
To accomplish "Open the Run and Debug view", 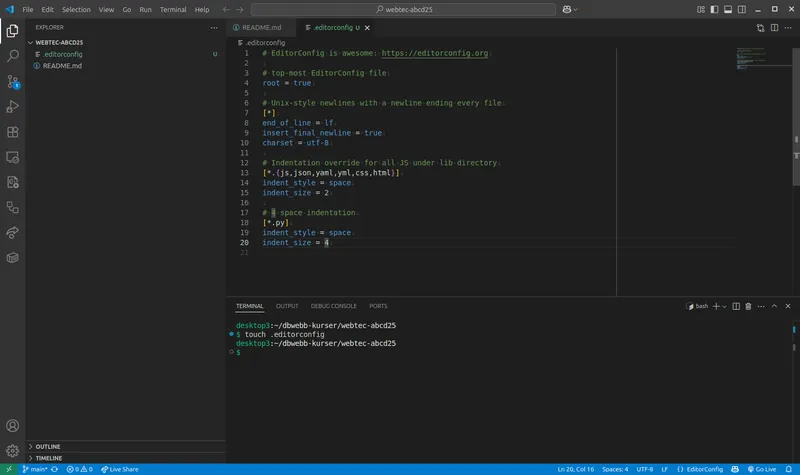I will (13, 107).
